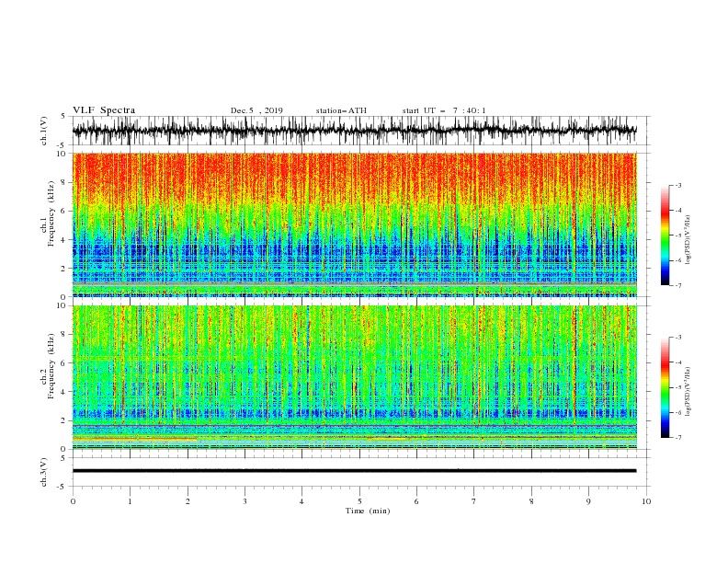Screen dimensions: 728x563
Task: Click the "2" kHz tick of ch.2 frequency axis
Action: coord(63,420)
